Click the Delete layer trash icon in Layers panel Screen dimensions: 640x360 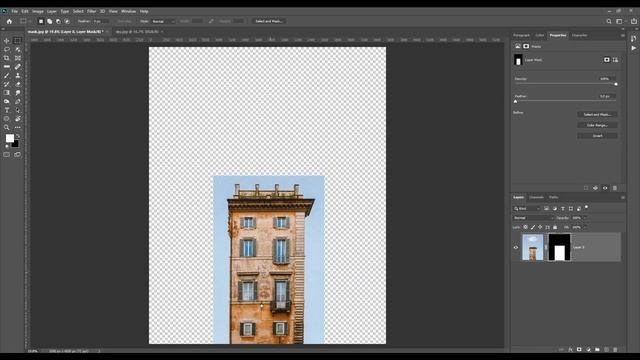coord(615,350)
